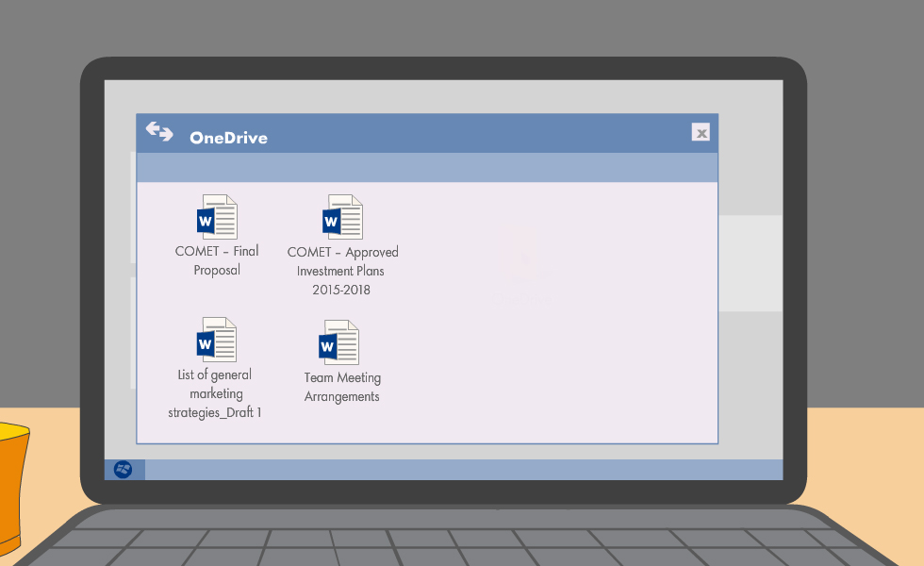The height and width of the screenshot is (566, 924).
Task: Open the Team Meeting Arrangements Word icon
Action: tap(339, 342)
